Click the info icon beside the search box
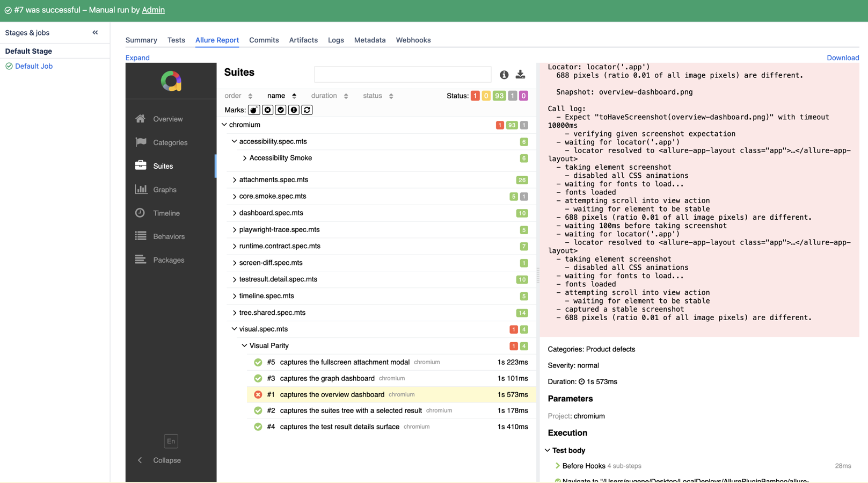This screenshot has height=483, width=868. pyautogui.click(x=504, y=75)
